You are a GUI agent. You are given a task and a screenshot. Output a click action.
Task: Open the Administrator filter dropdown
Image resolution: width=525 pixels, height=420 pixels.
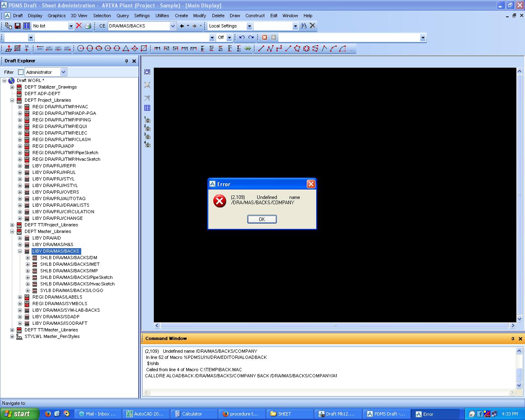click(x=63, y=72)
